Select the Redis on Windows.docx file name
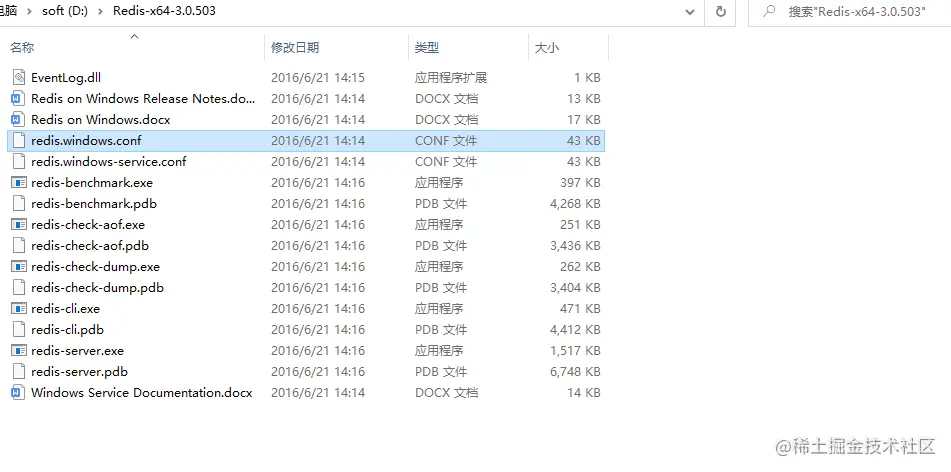The height and width of the screenshot is (472, 951). tap(101, 120)
